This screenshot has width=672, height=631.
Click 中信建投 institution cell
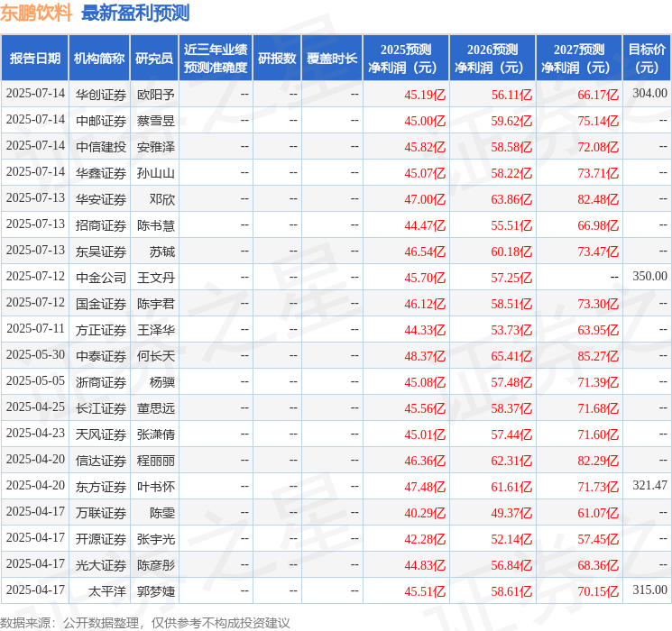pyautogui.click(x=101, y=147)
